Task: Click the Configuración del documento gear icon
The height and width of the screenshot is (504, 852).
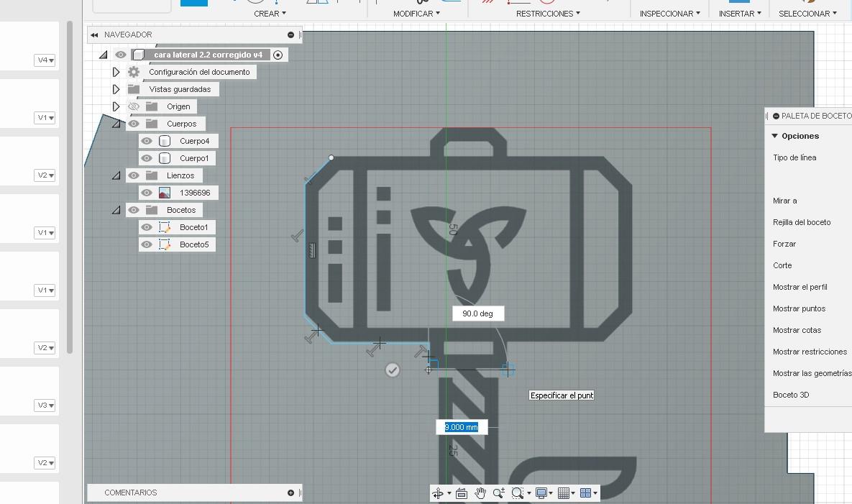Action: tap(134, 72)
